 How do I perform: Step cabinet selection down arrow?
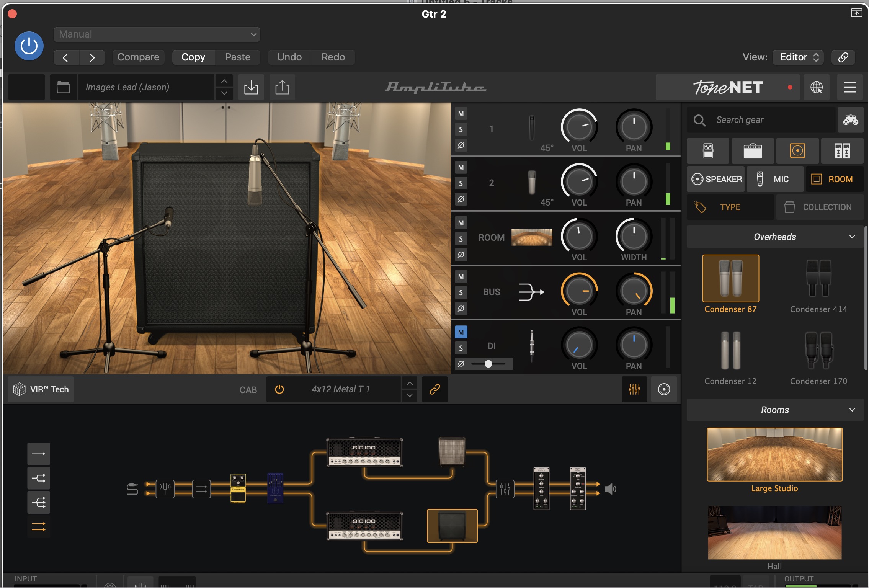(x=410, y=395)
